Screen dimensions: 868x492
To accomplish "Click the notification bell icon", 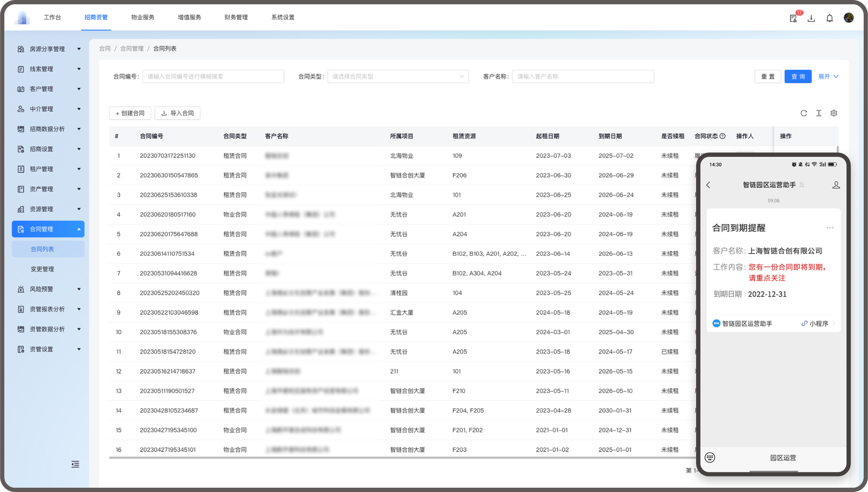I will click(829, 18).
